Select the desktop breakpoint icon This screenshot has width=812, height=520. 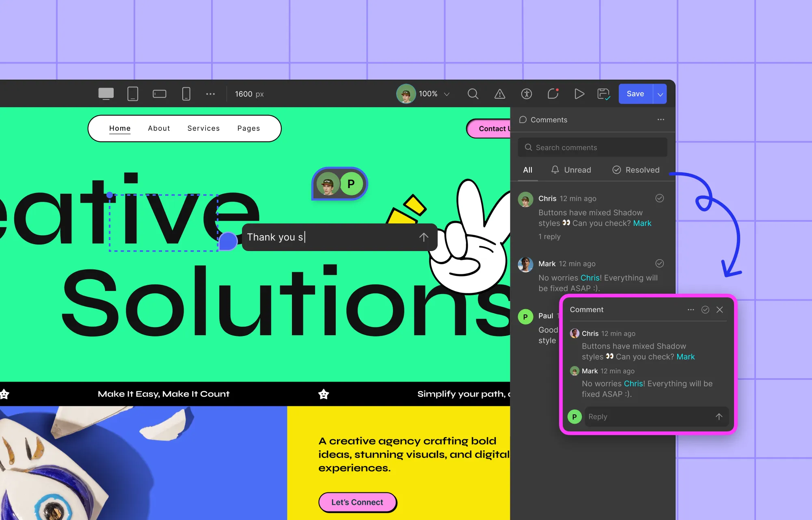106,94
